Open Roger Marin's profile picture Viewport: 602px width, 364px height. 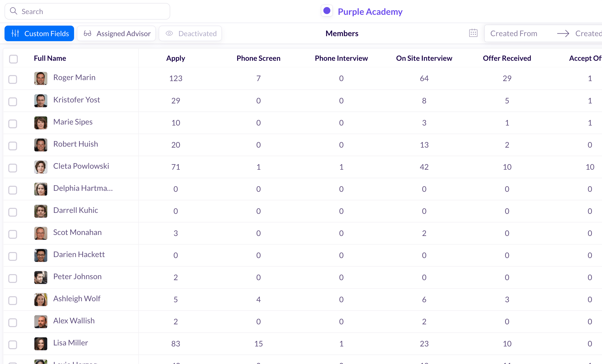tap(41, 78)
